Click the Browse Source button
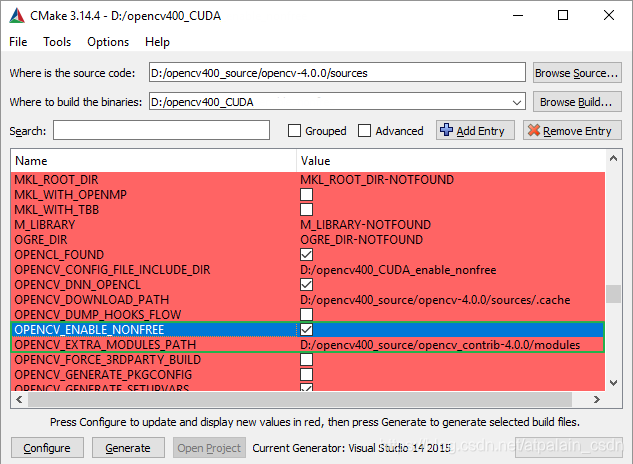 pos(577,73)
